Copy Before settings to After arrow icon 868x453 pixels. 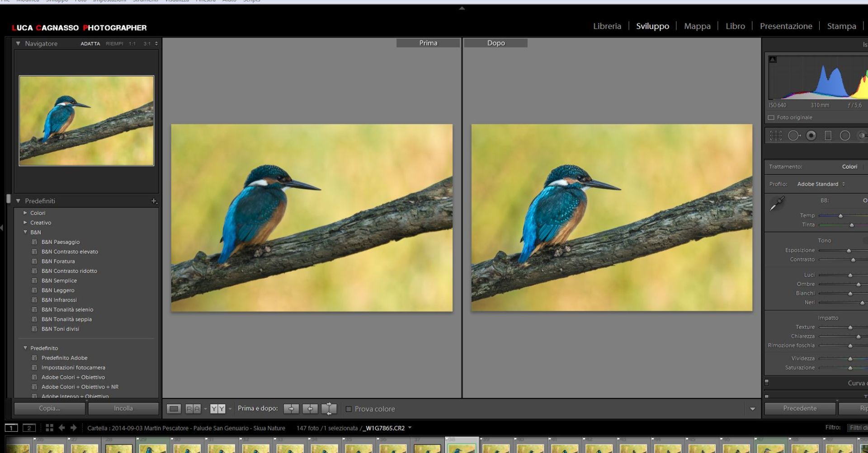tap(291, 409)
